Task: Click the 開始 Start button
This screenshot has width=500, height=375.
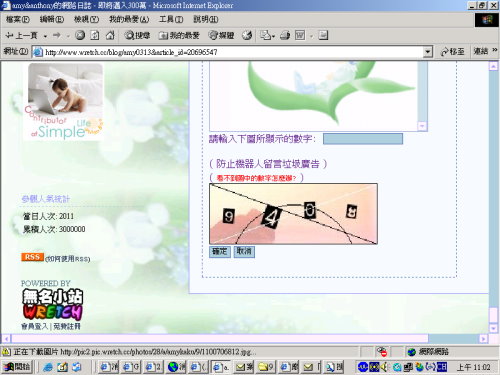Action: [x=17, y=367]
